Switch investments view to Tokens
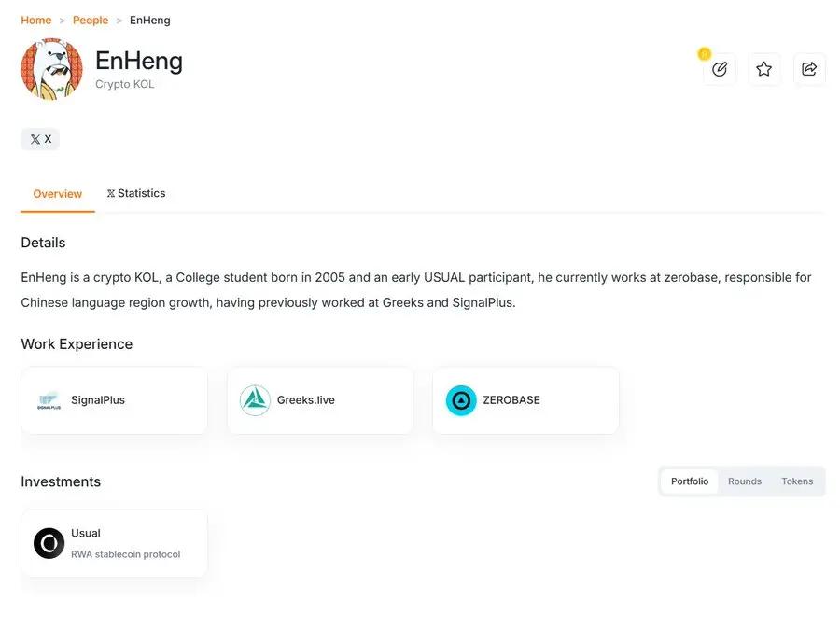Viewport: 840px width, 628px height. [x=797, y=481]
